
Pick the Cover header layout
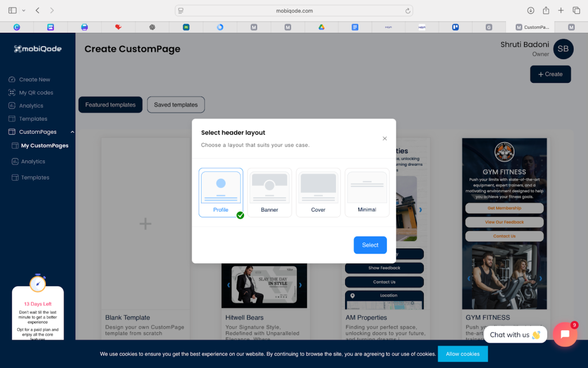[318, 193]
